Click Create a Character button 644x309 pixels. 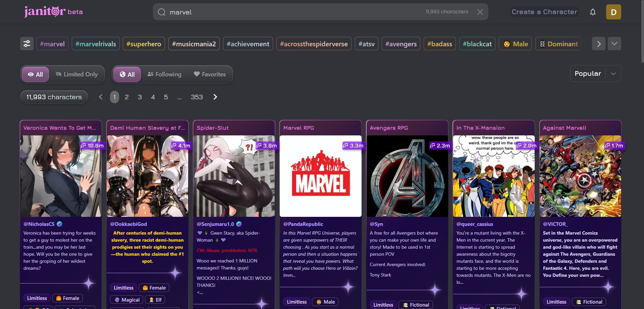pos(544,12)
